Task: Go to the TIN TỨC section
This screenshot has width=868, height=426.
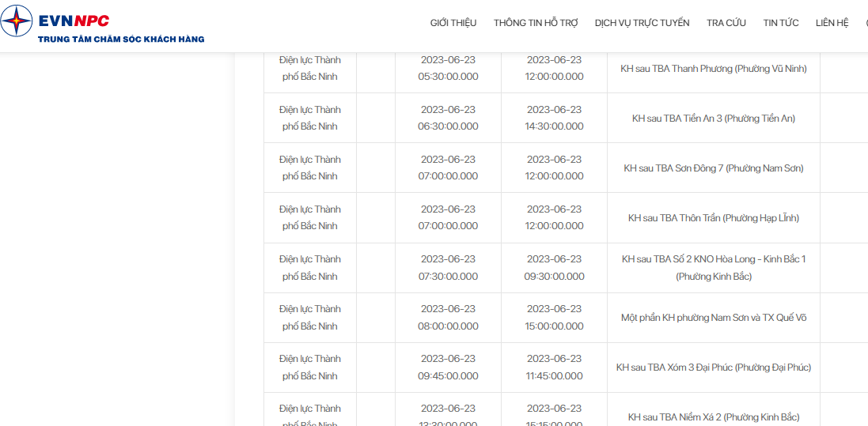Action: [780, 23]
